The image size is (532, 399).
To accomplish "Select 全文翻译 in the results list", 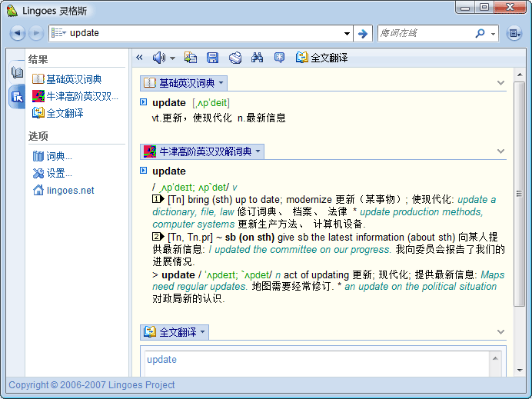I will 58,113.
